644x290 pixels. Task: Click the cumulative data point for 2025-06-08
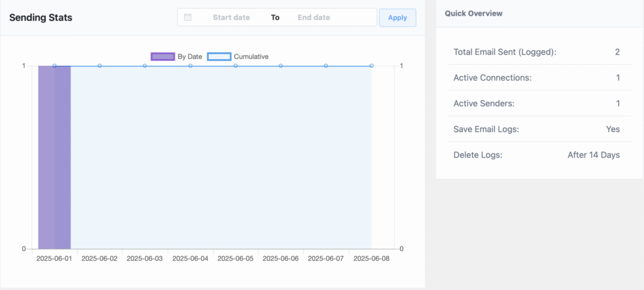[371, 65]
